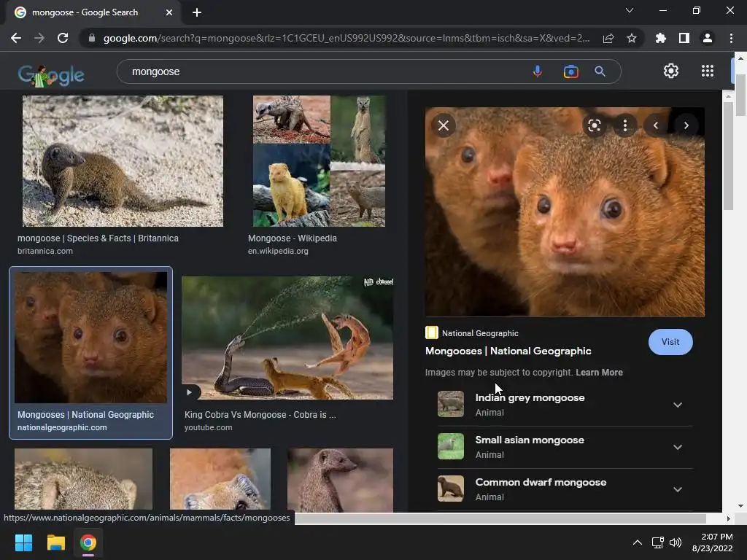Bookmark this page with the star icon
Viewport: 747px width, 560px height.
click(x=632, y=38)
